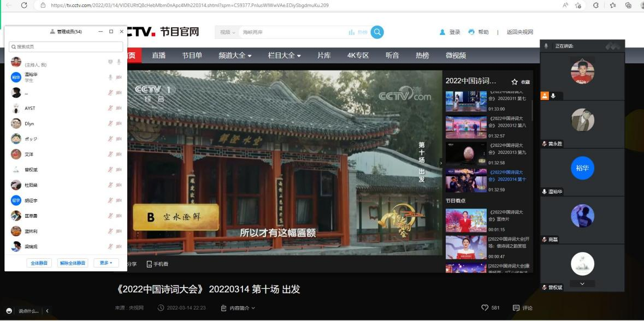Open the highlighted 20220314 第十 episode link

(507, 176)
